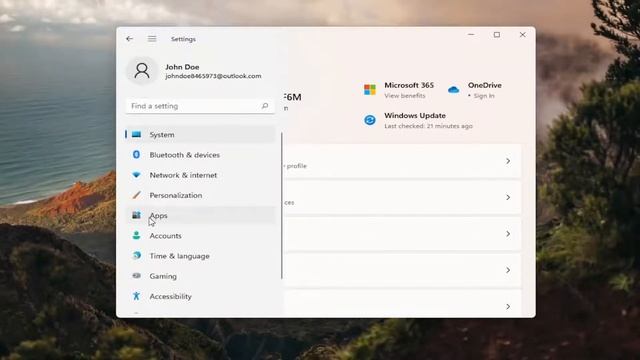640x360 pixels.
Task: Click the Bluetooth icon in sidebar
Action: click(x=136, y=155)
